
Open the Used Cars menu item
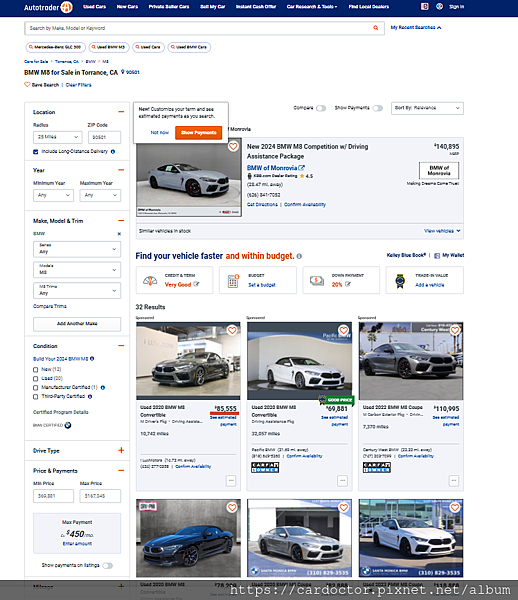[x=94, y=7]
